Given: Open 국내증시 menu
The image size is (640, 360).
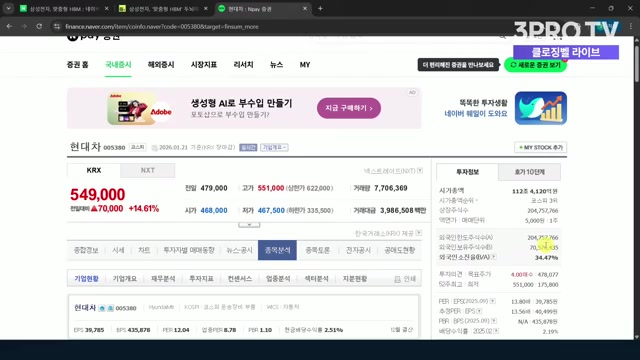Looking at the screenshot, I should (118, 64).
